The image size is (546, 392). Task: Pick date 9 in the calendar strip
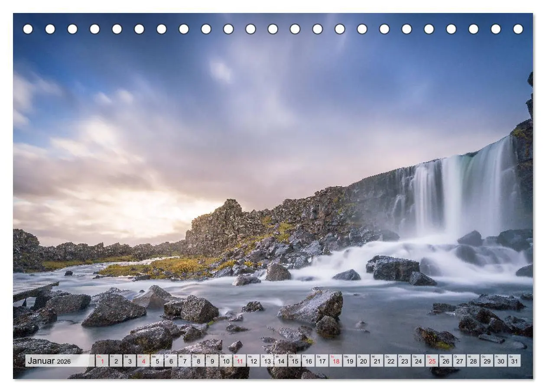212,361
